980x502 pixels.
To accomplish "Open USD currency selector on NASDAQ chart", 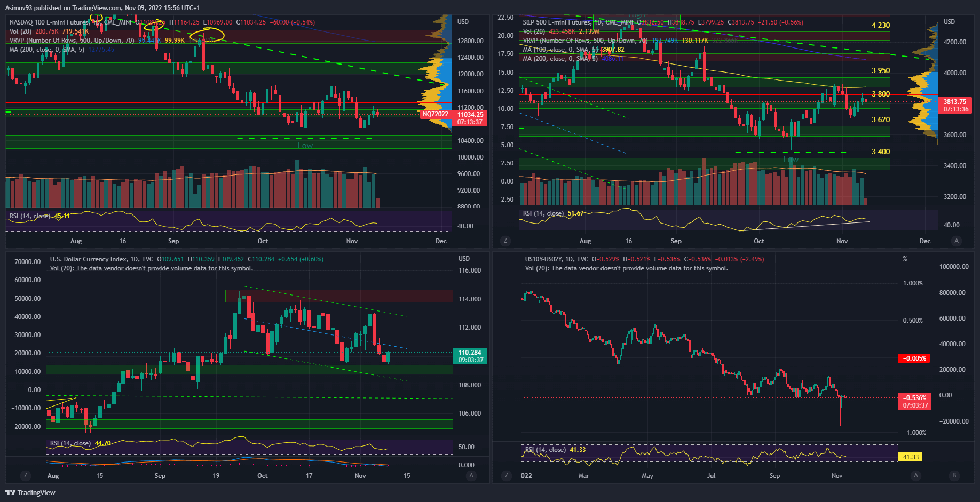I will point(463,22).
